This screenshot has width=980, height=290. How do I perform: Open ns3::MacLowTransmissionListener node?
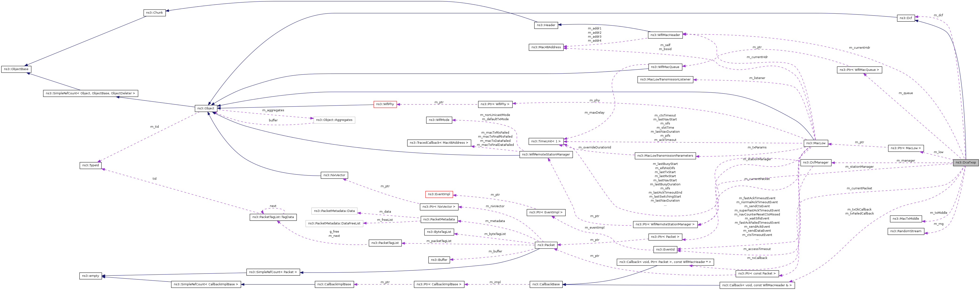(665, 79)
